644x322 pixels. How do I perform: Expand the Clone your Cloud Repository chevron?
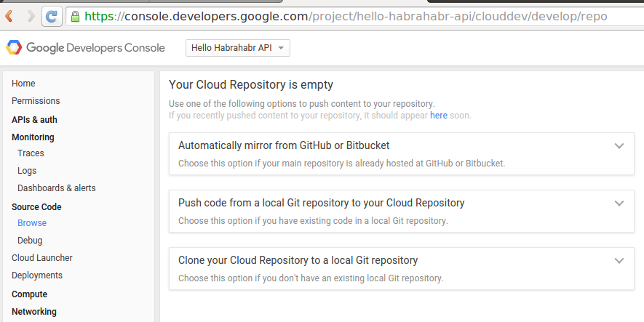pyautogui.click(x=619, y=260)
